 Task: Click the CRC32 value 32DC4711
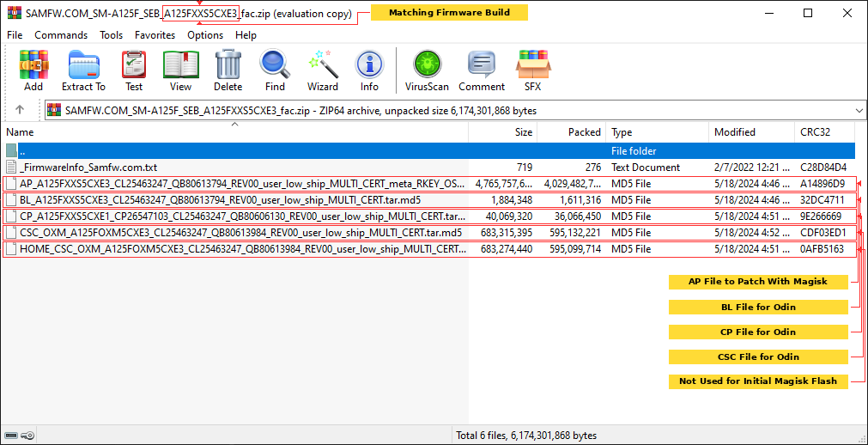point(822,199)
